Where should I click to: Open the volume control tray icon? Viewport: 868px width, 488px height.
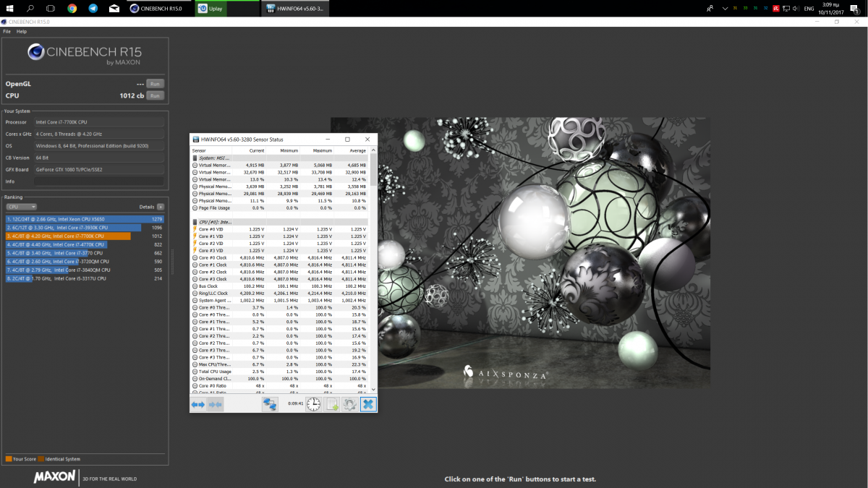(x=796, y=9)
